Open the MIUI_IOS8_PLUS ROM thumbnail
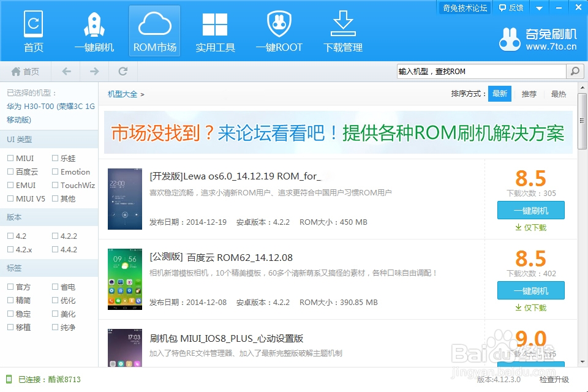Image resolution: width=588 pixels, height=392 pixels. click(125, 348)
